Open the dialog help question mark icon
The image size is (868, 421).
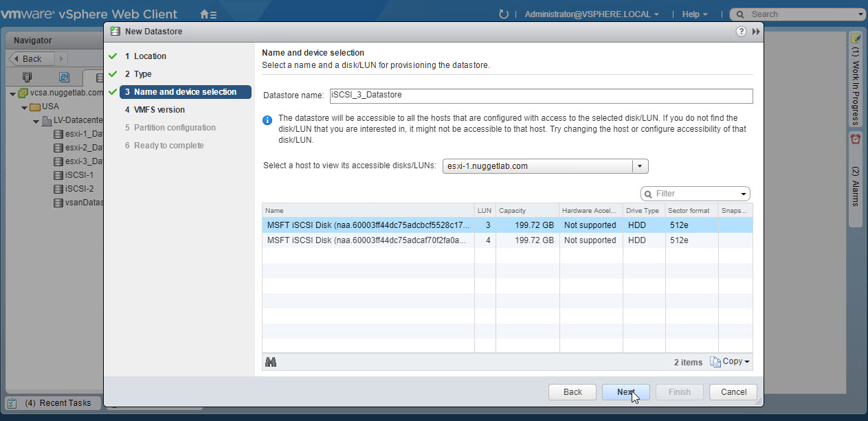coord(741,32)
